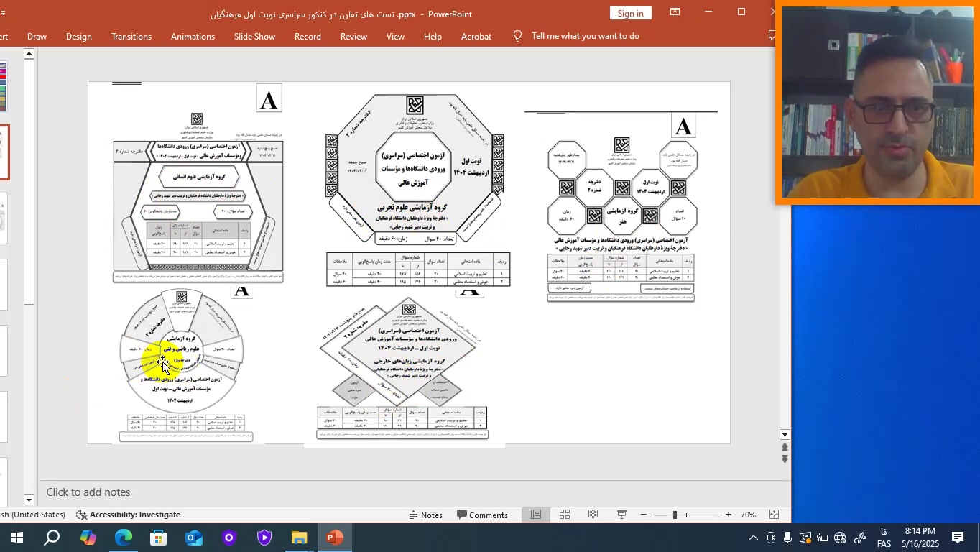Open the Draw ribbon tab
Screen dimensions: 980x552
point(37,36)
